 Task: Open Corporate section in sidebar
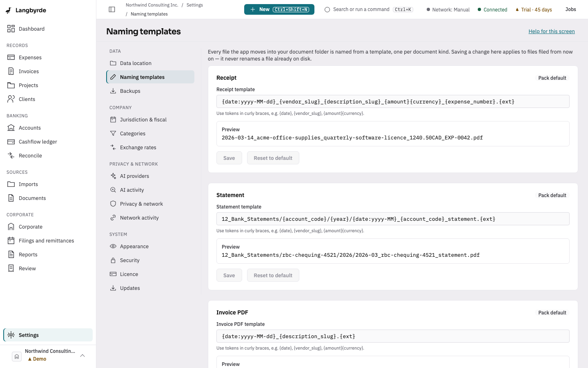tap(48, 227)
